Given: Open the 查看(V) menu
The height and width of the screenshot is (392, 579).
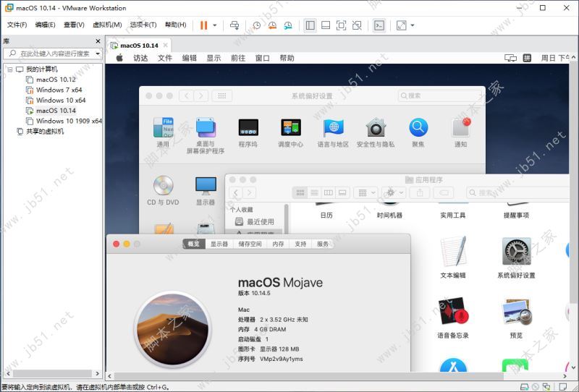Looking at the screenshot, I should 74,25.
